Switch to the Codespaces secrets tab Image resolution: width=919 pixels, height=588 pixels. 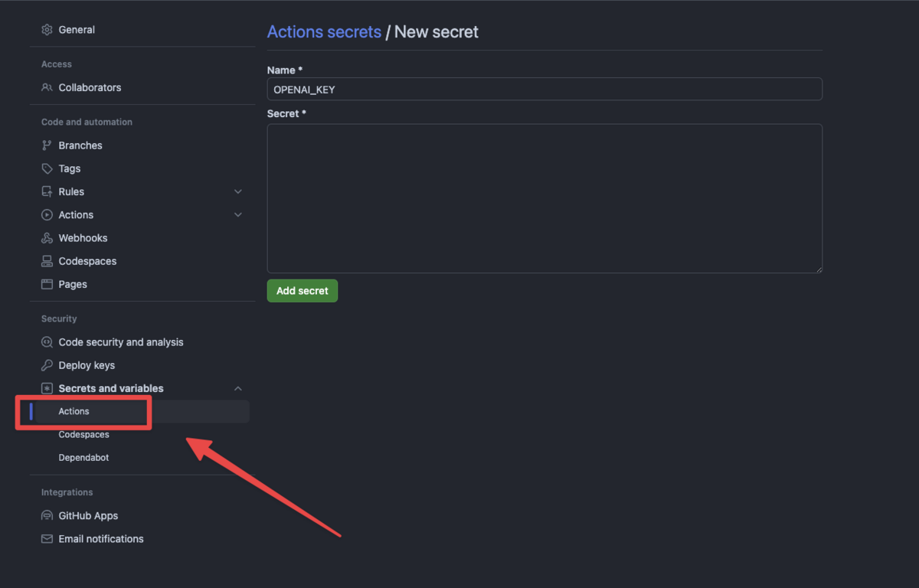[83, 434]
